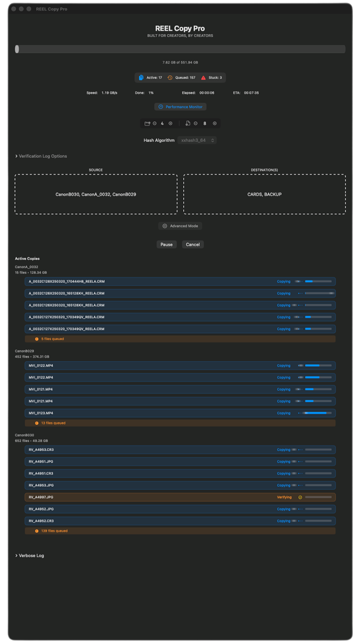Click the 'Active Copies' heading
Image resolution: width=357 pixels, height=644 pixels.
tap(27, 259)
